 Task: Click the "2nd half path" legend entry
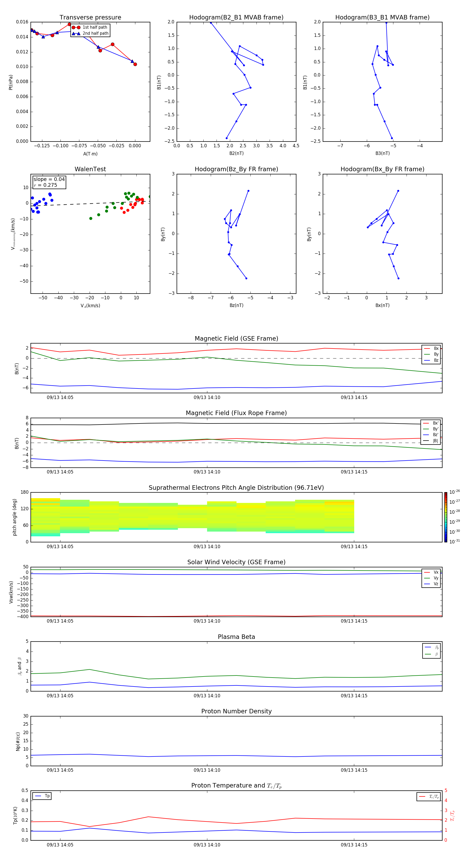tap(90, 33)
